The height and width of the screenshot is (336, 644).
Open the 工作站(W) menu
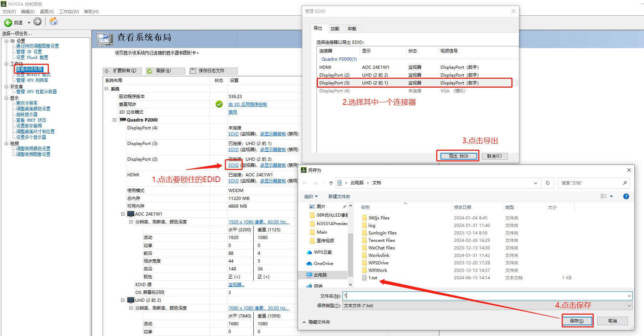pos(69,12)
